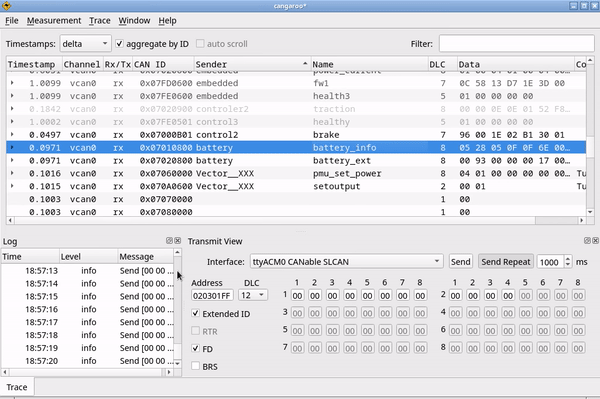Open the Window menu
The image size is (600, 399).
click(x=134, y=21)
